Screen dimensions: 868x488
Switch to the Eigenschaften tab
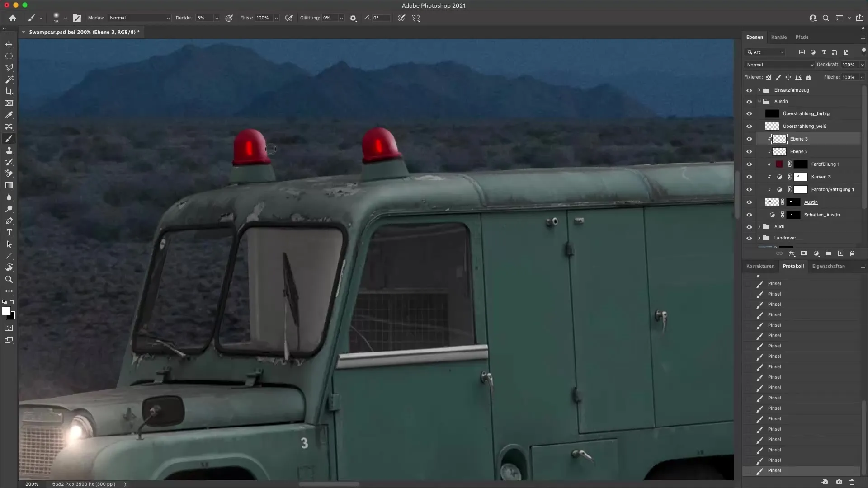828,266
